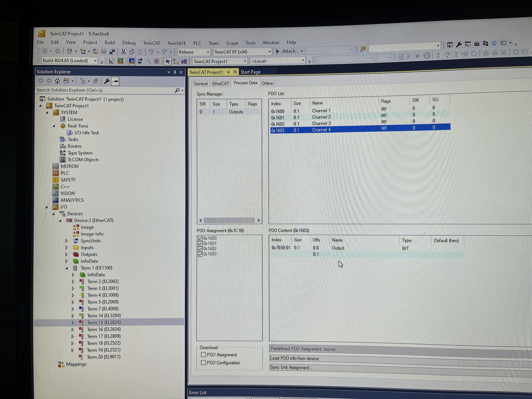
Task: Click the Find in Files folder icon
Action: [x=363, y=49]
